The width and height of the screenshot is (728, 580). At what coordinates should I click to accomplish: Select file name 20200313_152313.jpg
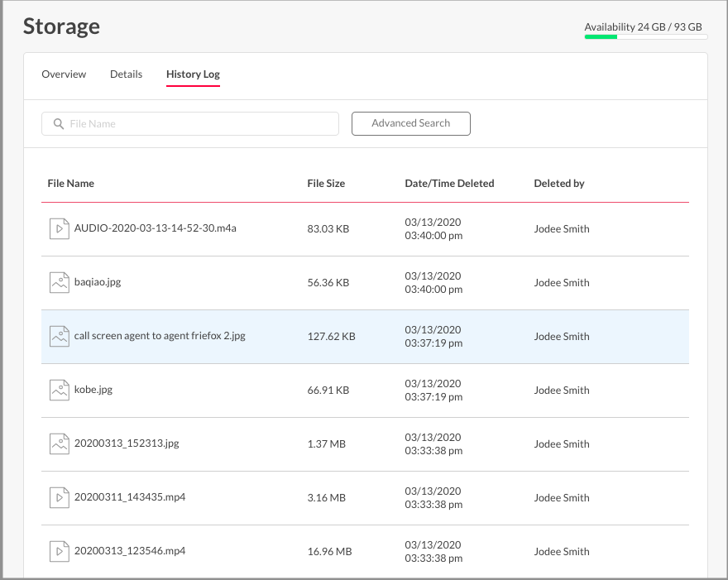click(x=127, y=443)
